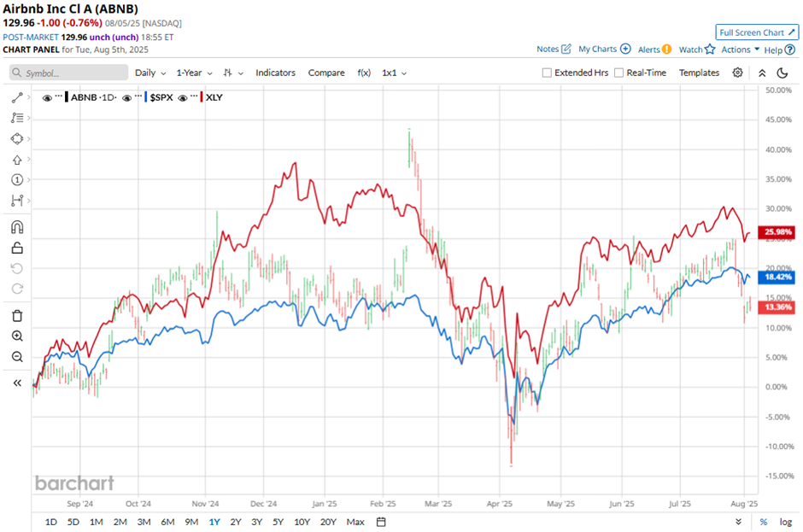Choose the geometric shapes drawing tool

17,138
